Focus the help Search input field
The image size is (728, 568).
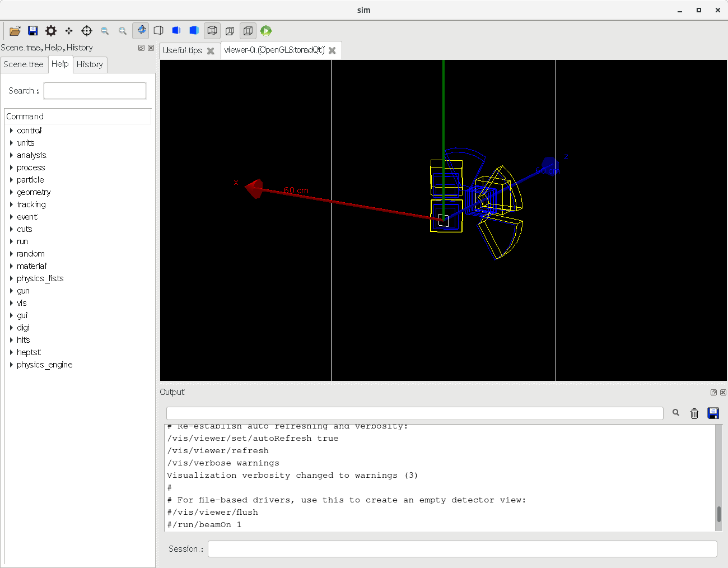pyautogui.click(x=95, y=91)
